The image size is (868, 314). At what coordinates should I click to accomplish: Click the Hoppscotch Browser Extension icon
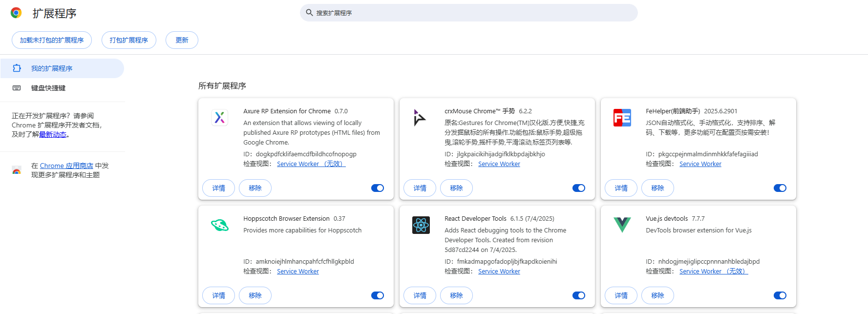(220, 225)
